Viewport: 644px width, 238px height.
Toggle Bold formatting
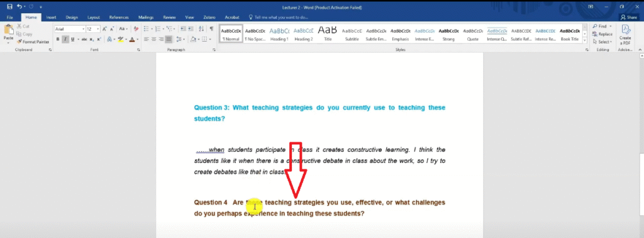pos(58,40)
